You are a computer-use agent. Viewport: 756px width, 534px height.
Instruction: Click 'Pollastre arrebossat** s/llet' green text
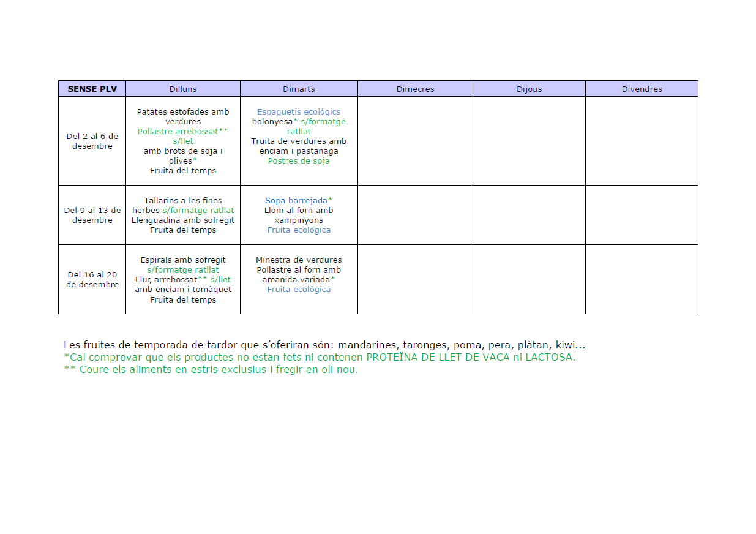183,136
